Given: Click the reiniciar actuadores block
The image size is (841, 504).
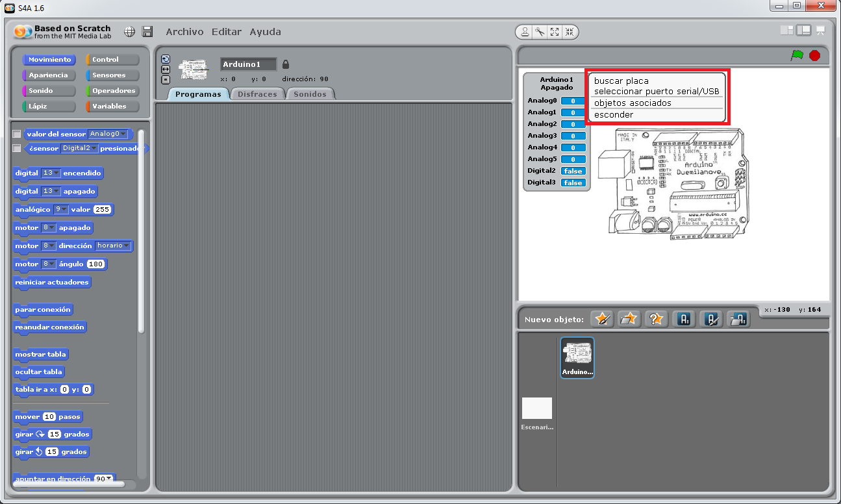Looking at the screenshot, I should click(52, 283).
